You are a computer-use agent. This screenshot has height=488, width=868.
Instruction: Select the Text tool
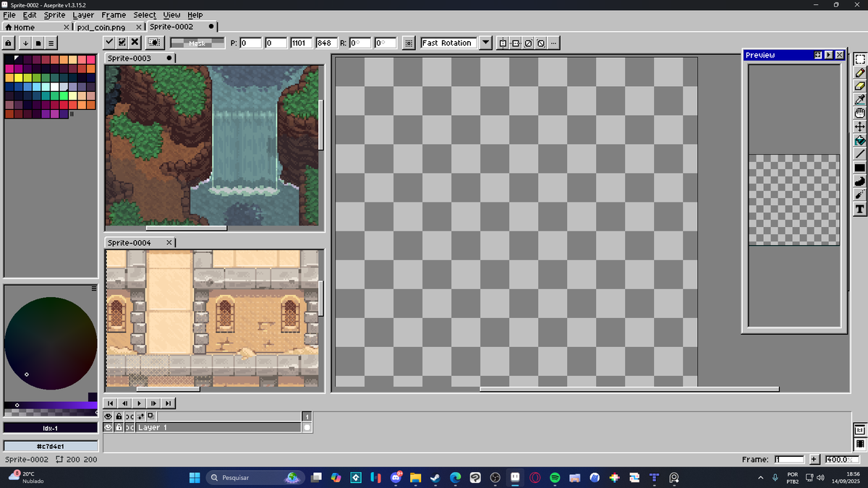pyautogui.click(x=860, y=209)
